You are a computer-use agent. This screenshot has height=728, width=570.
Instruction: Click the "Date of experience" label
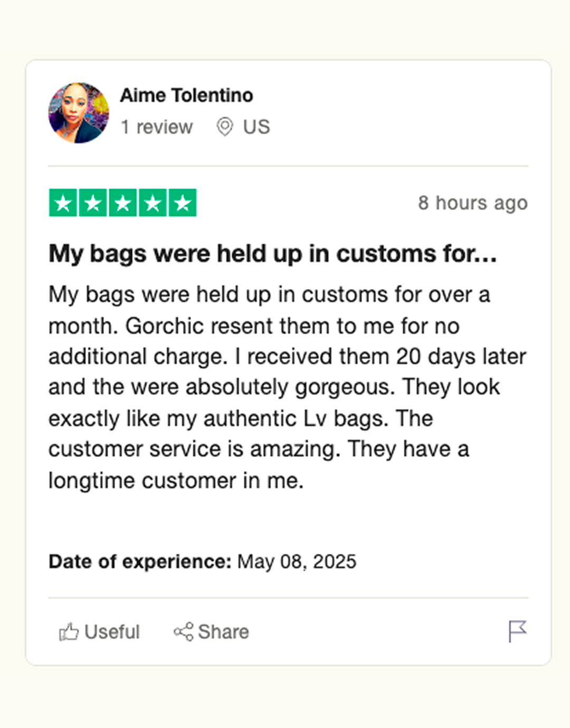[140, 562]
